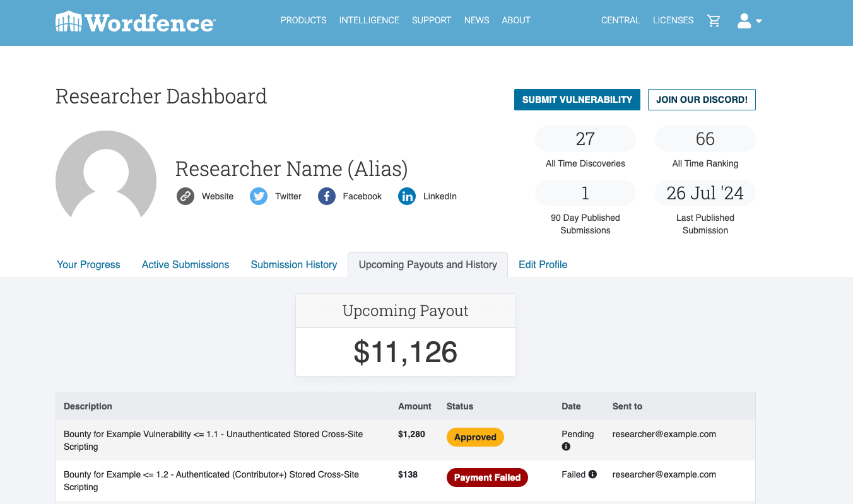This screenshot has width=853, height=504.
Task: Click the Twitter bird icon
Action: 259,196
